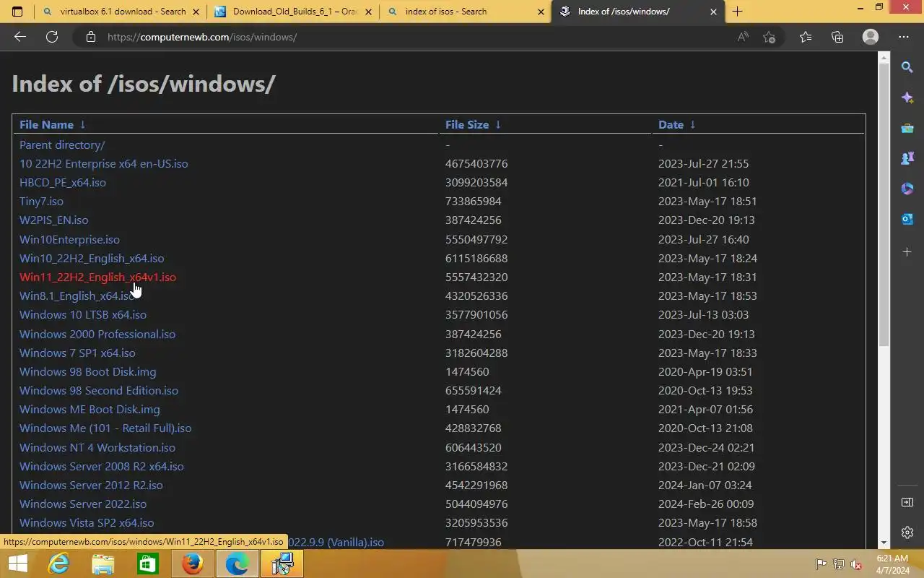Click Windows Me (101 - Retail Full).iso
The width and height of the screenshot is (924, 578).
click(x=105, y=428)
